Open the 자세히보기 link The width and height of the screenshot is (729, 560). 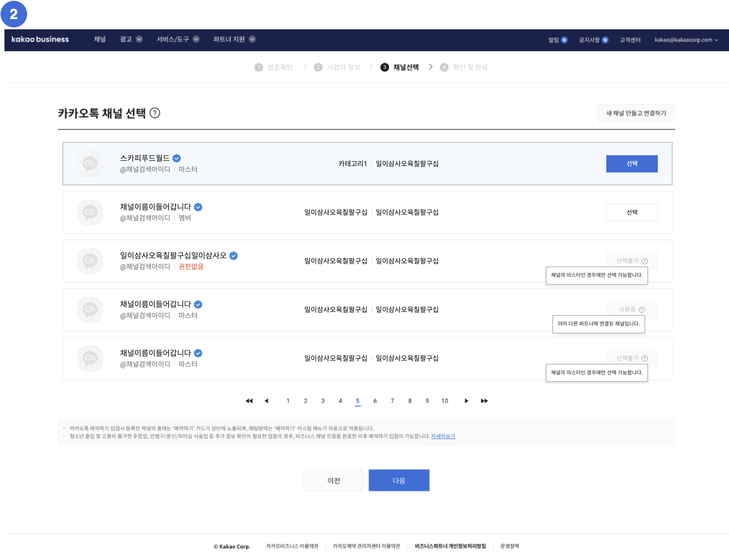[x=443, y=436]
